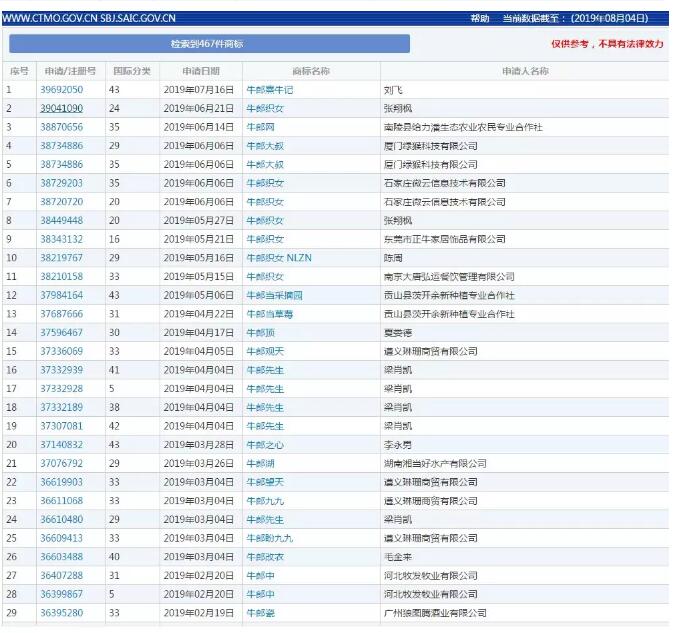The image size is (675, 633).
Task: Open the 牛郎改衣 trademark link
Action: point(265,557)
